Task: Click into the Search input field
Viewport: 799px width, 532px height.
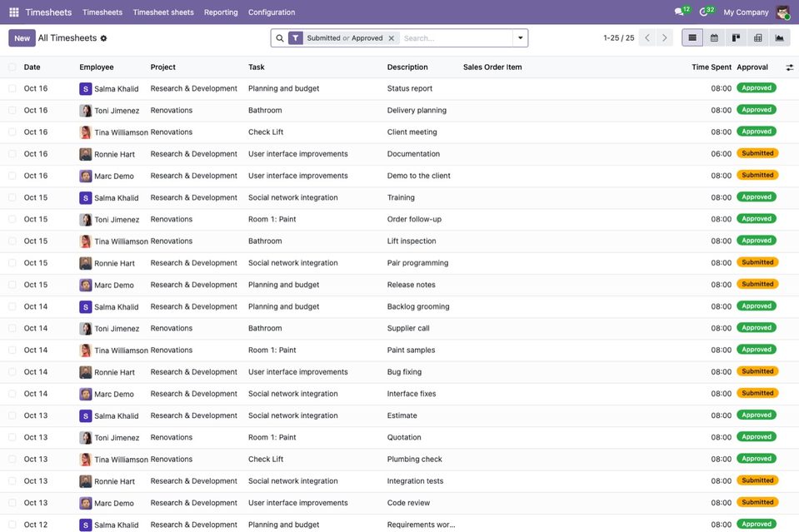Action: 456,38
